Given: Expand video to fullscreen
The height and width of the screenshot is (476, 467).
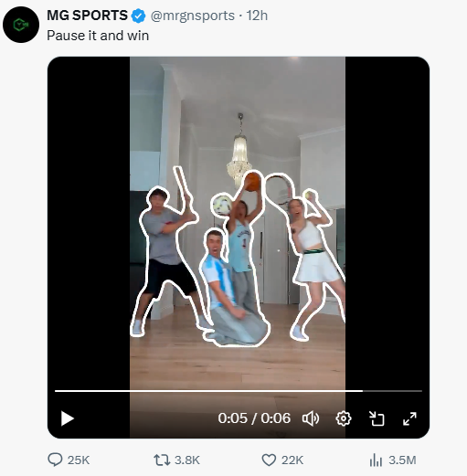Looking at the screenshot, I should (409, 418).
